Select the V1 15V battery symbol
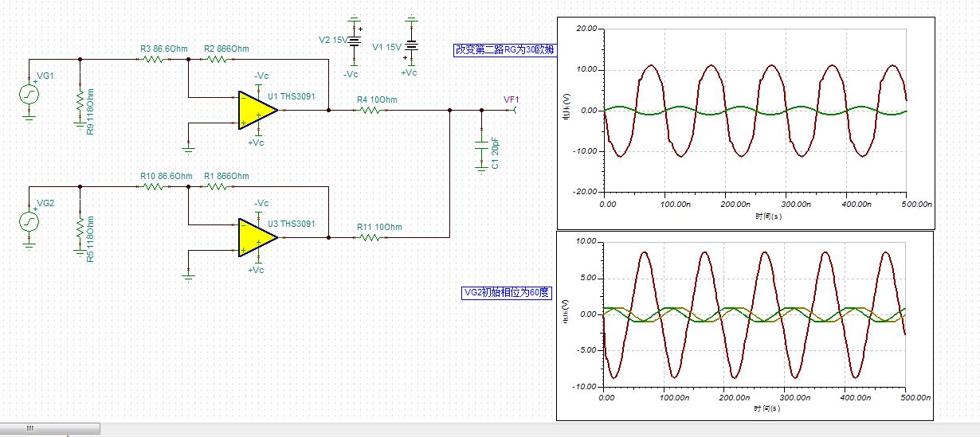The height and width of the screenshot is (437, 980). pos(411,44)
